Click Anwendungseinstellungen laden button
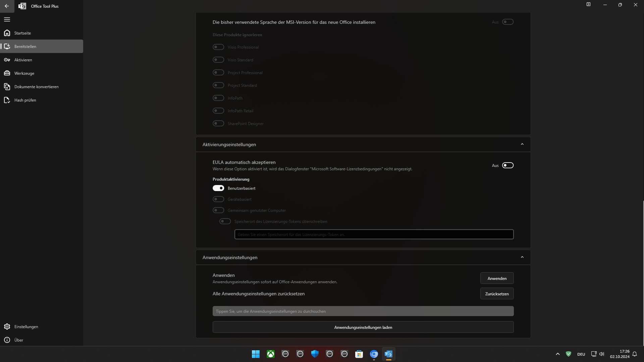 click(363, 327)
